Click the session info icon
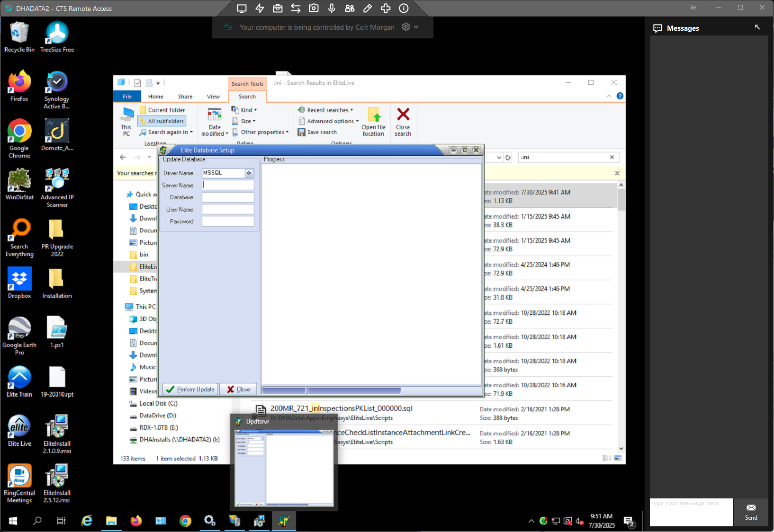Image resolution: width=774 pixels, height=532 pixels. coord(404,8)
